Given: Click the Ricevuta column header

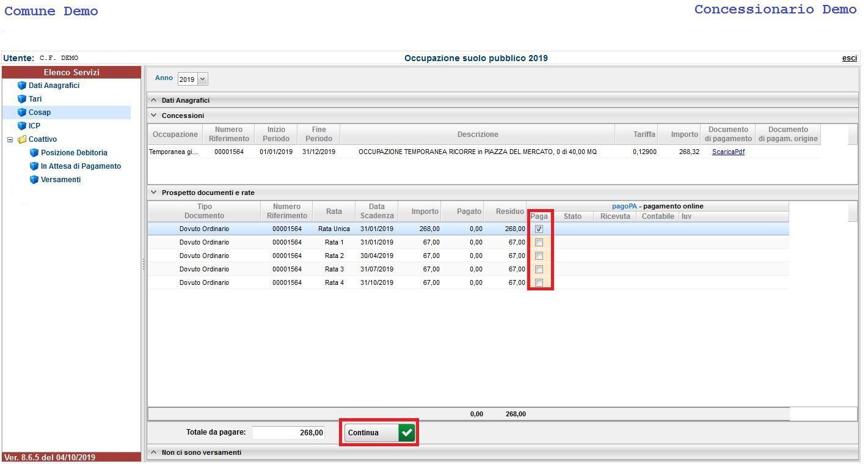Looking at the screenshot, I should [x=615, y=216].
